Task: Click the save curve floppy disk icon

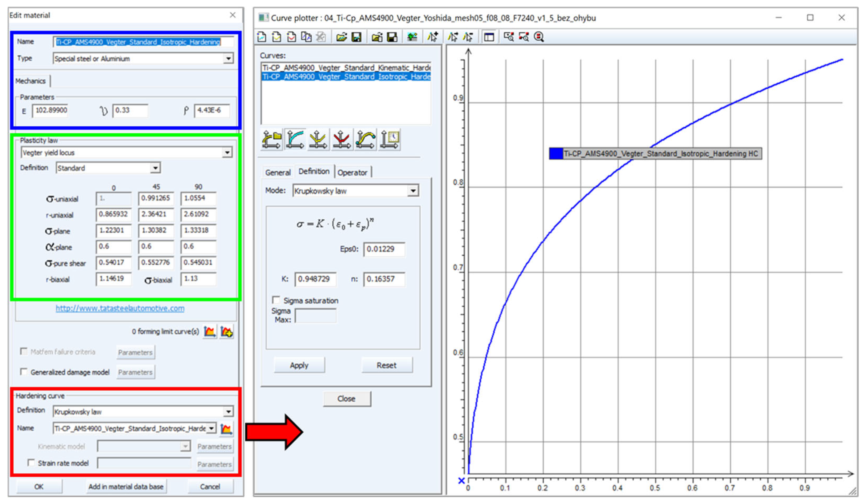Action: (x=357, y=37)
